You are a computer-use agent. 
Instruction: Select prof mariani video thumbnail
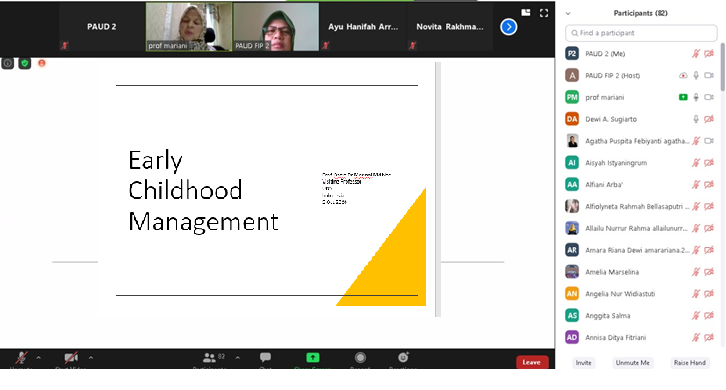189,27
